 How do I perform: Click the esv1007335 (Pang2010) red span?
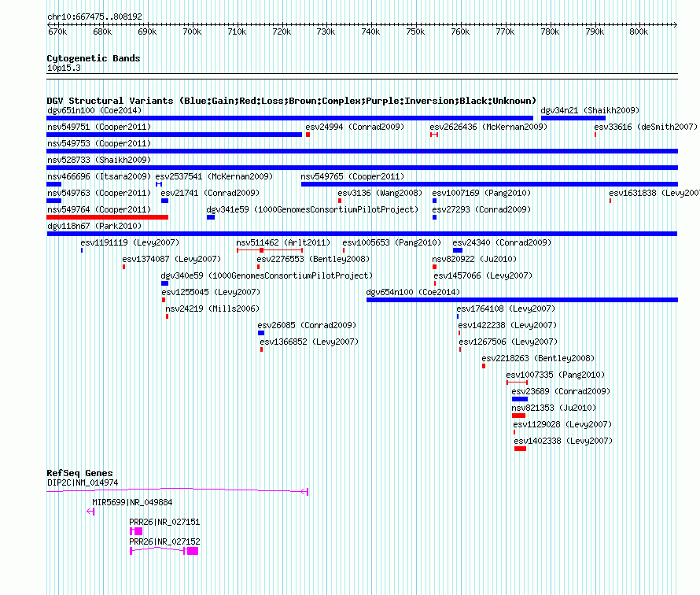[x=517, y=382]
